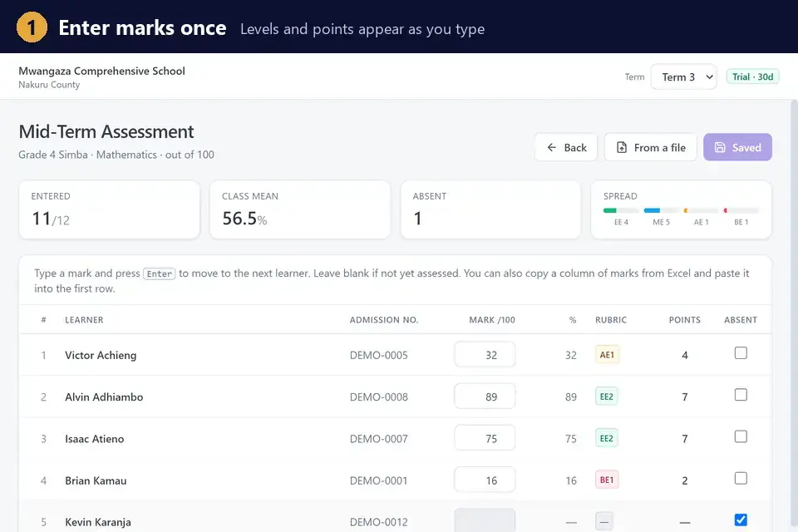Viewport: 798px width, 532px height.
Task: Click the file upload icon
Action: coord(622,148)
